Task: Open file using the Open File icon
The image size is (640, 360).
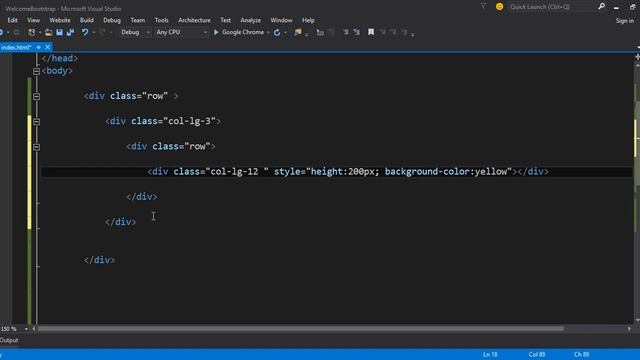Action: coord(49,32)
